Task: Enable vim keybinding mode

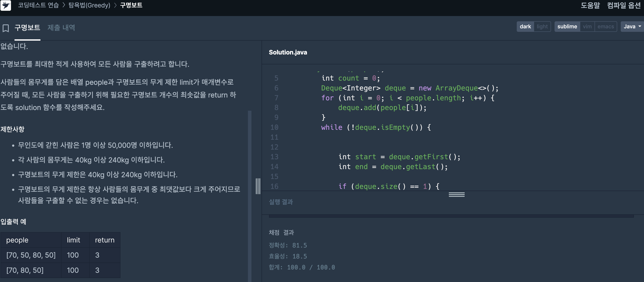Action: pyautogui.click(x=587, y=27)
